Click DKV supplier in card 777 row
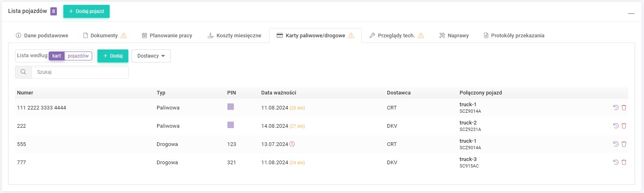Screen dimensions: 644x193 [392, 162]
